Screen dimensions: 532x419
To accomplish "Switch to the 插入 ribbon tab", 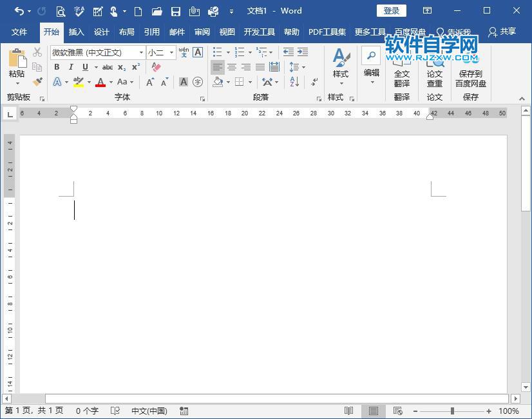I will click(76, 32).
